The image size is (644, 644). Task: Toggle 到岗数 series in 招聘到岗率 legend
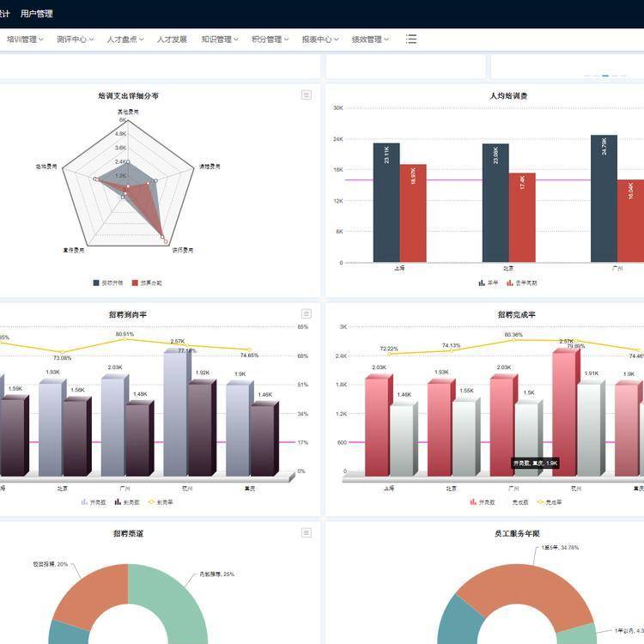tap(125, 501)
